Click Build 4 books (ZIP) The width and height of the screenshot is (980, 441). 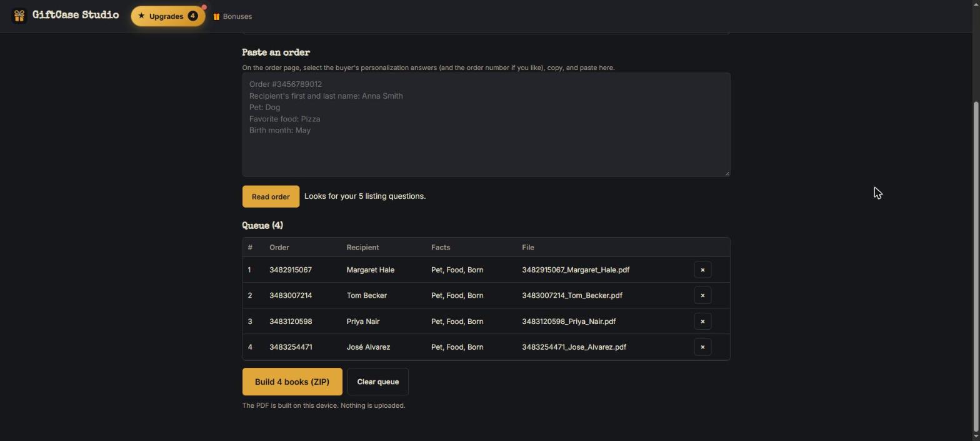pyautogui.click(x=292, y=382)
